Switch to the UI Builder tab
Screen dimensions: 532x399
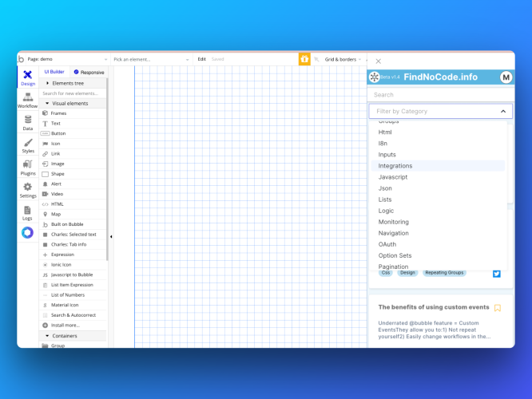tap(54, 72)
